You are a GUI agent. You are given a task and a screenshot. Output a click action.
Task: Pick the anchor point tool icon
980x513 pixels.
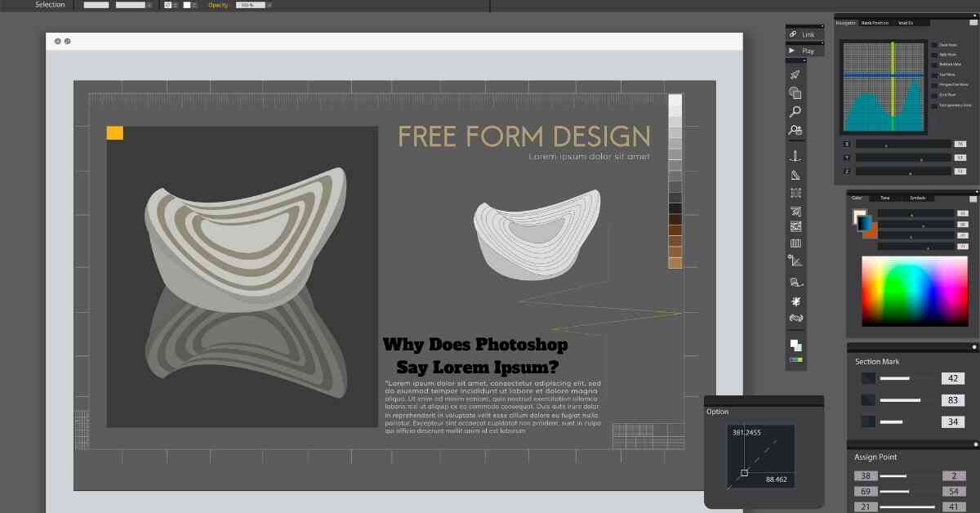point(795,156)
